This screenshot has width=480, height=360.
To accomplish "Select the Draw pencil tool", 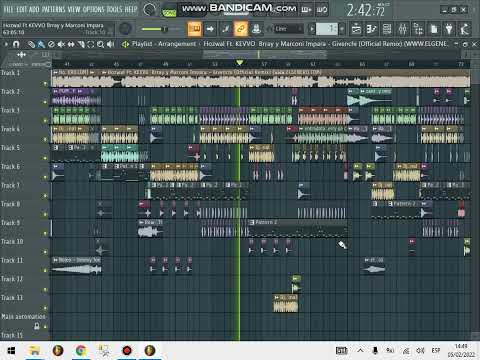I will (x=31, y=44).
